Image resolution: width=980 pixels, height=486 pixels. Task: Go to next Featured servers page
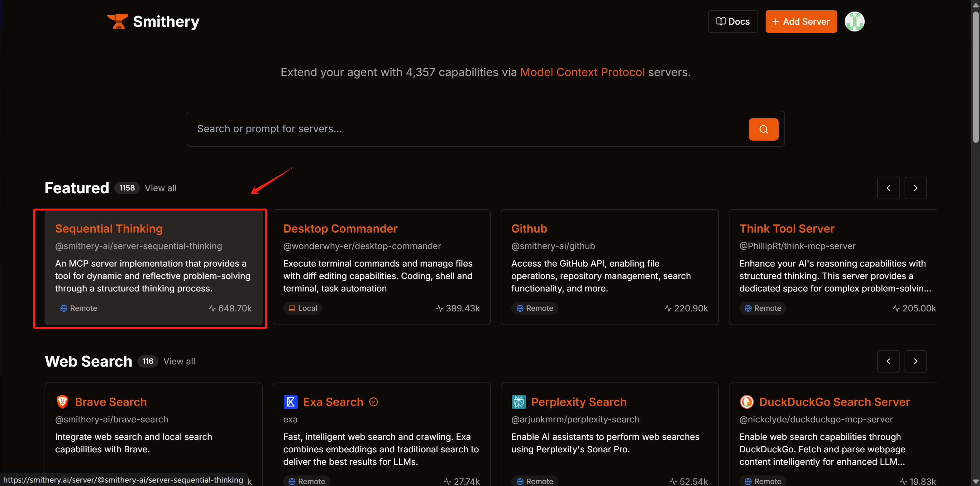915,188
